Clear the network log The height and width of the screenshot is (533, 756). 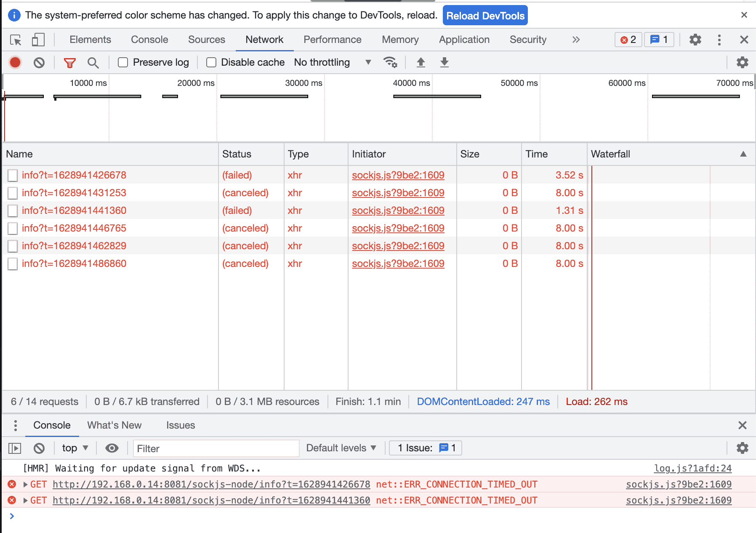(x=39, y=63)
